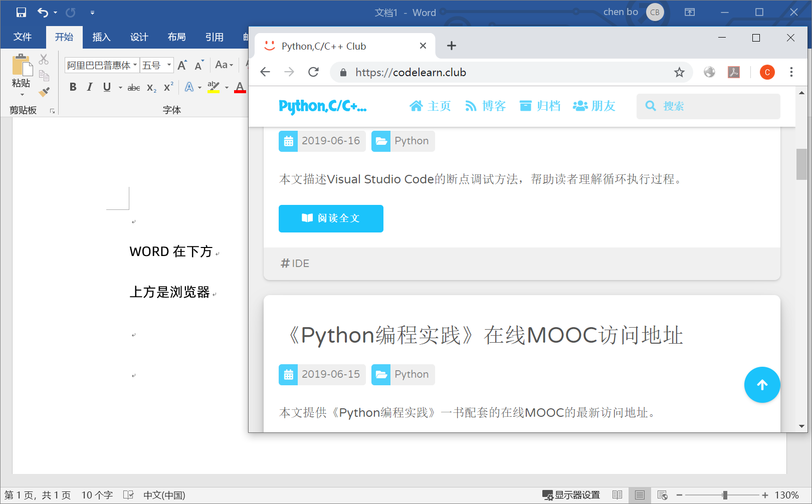The width and height of the screenshot is (812, 504).
Task: Open Ribbon Display Options in Word titlebar
Action: [x=690, y=12]
